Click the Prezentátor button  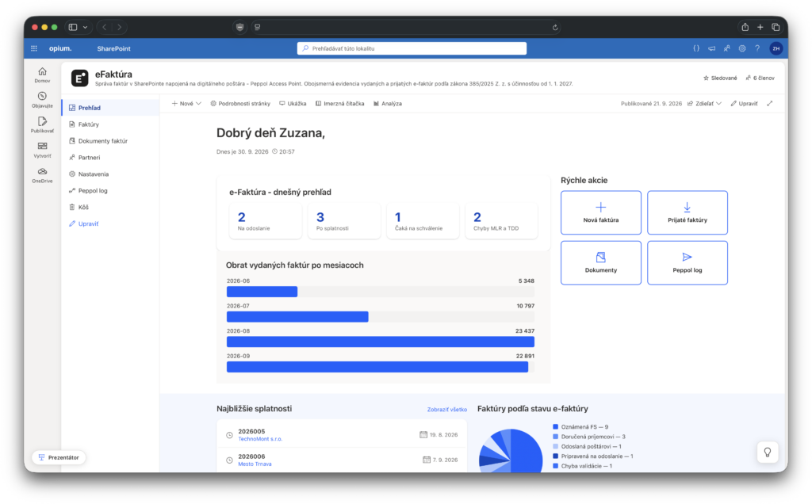59,457
